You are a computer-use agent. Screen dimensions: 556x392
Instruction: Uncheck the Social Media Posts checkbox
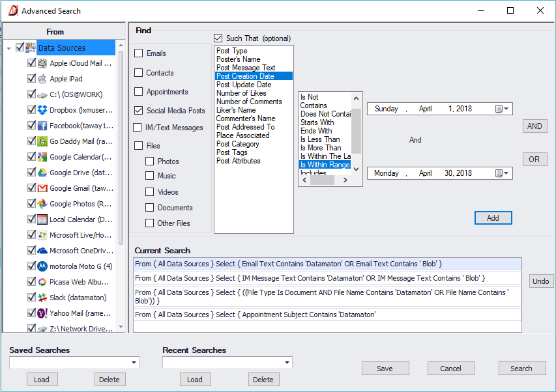pyautogui.click(x=139, y=111)
